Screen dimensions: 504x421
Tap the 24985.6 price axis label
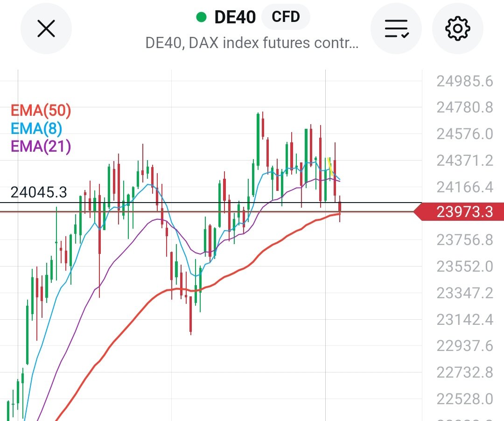click(x=464, y=81)
